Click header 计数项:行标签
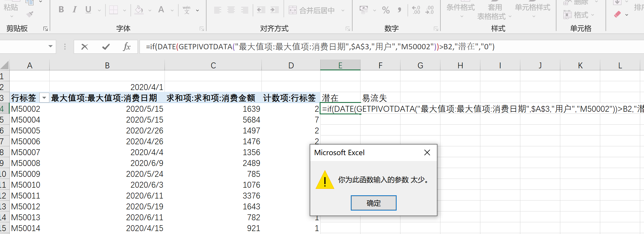This screenshot has width=644, height=234. click(x=291, y=98)
